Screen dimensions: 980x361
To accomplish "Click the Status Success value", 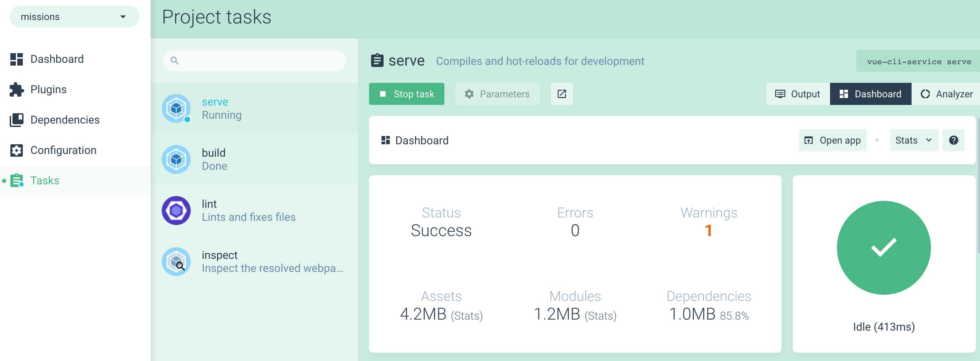I will point(441,230).
